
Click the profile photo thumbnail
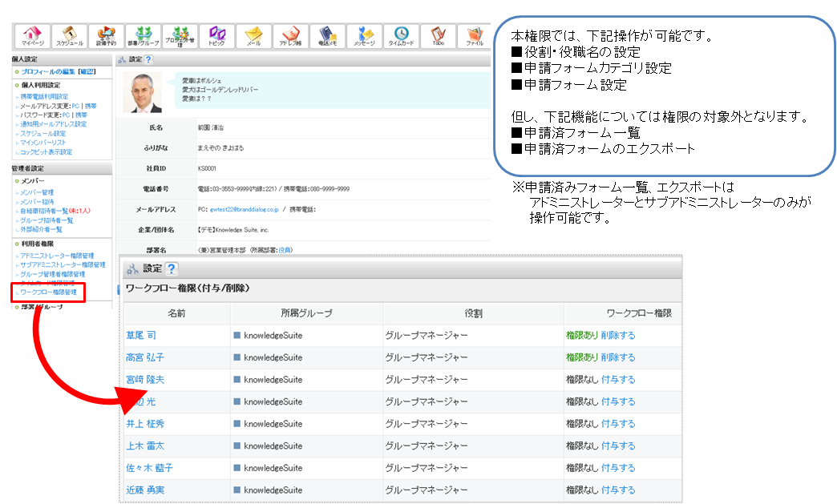[142, 92]
